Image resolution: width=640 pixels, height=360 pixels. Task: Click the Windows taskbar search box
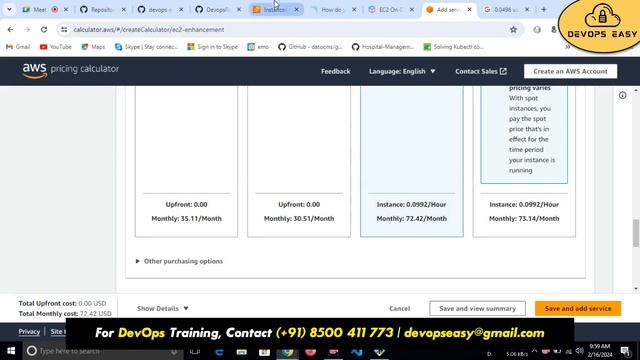point(102,351)
